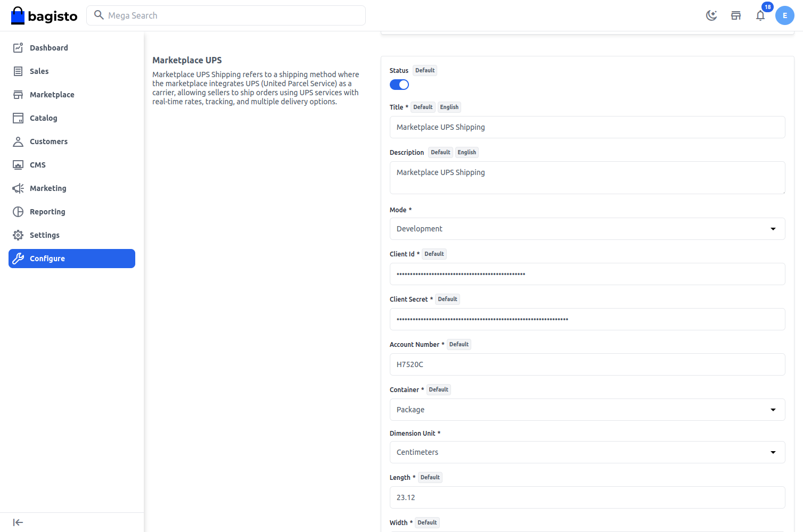Focus the Client Id field
The width and height of the screenshot is (803, 532).
(587, 274)
